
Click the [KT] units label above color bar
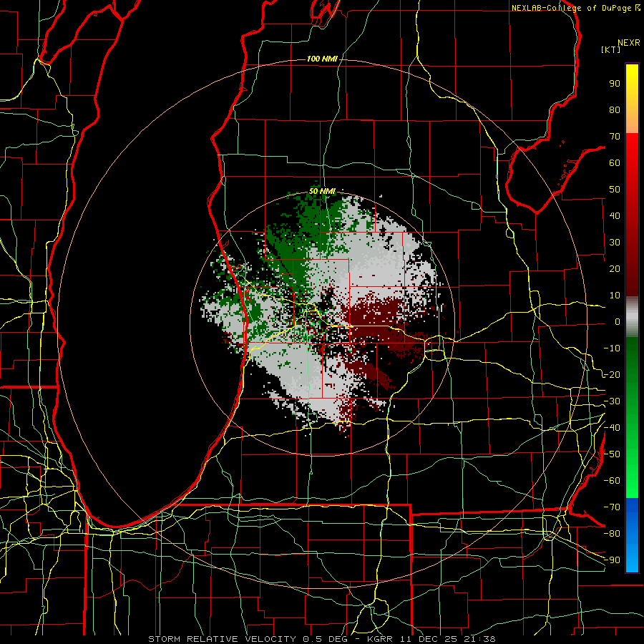[x=610, y=49]
